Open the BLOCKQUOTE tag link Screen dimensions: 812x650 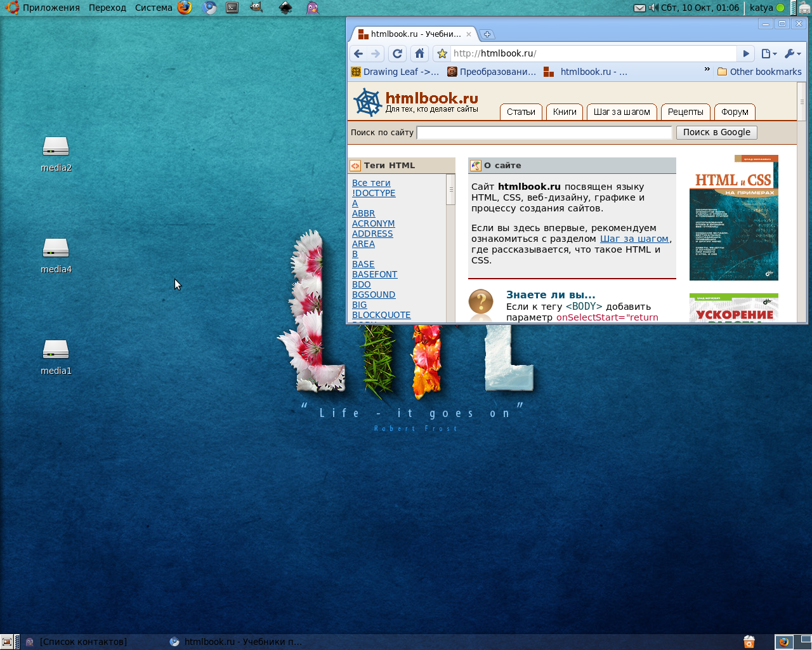381,315
